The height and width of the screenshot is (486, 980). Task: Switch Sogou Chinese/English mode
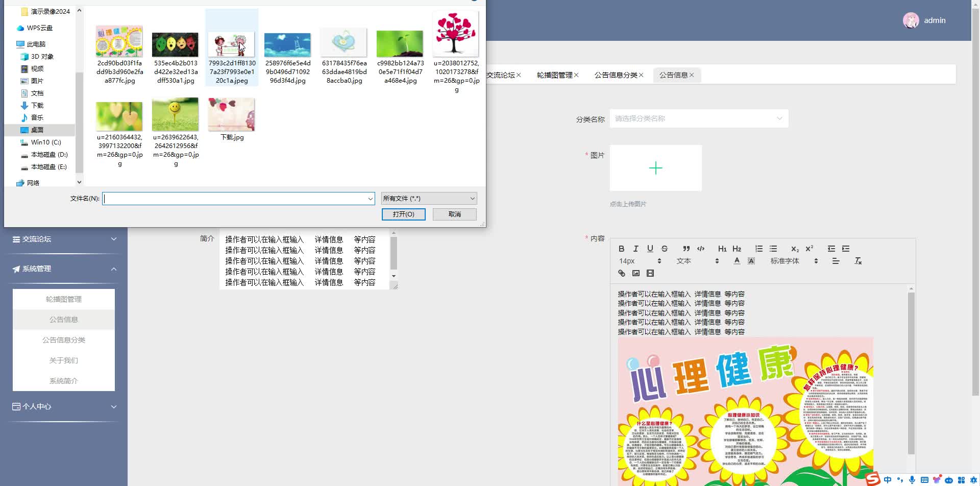tap(888, 480)
